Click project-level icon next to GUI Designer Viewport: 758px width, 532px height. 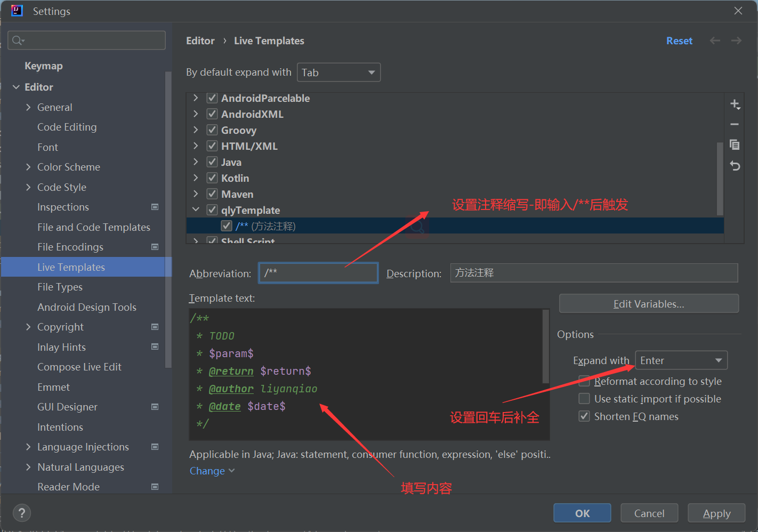pos(155,407)
